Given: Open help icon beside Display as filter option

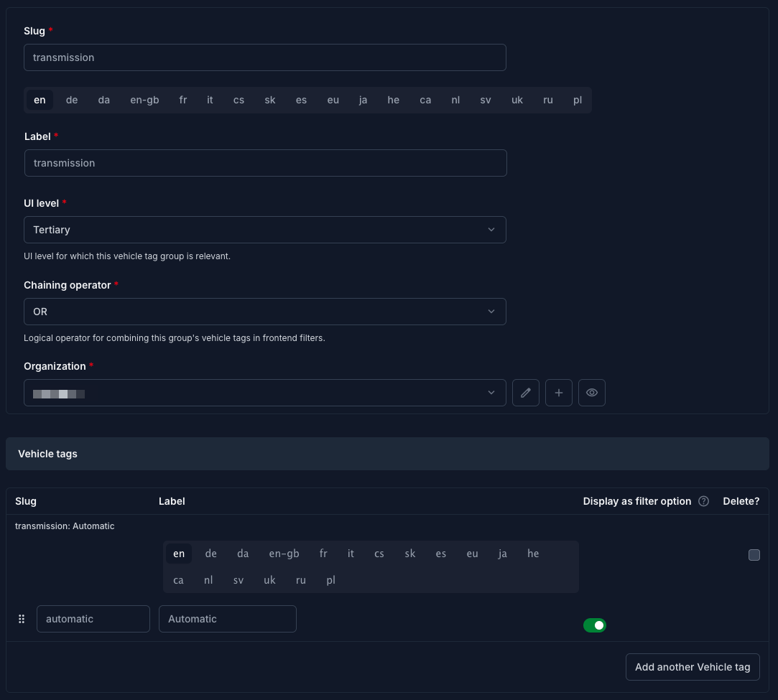Looking at the screenshot, I should 703,501.
